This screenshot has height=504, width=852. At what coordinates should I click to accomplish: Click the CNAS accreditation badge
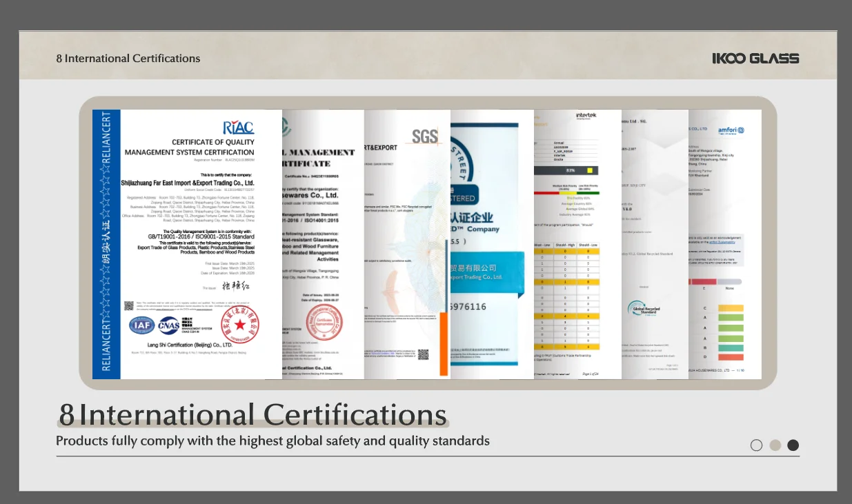click(168, 325)
